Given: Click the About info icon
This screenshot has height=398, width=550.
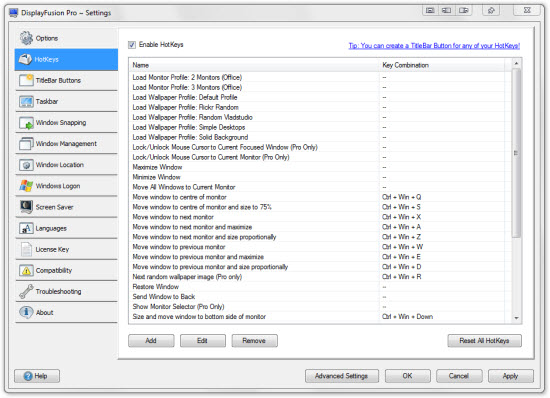Looking at the screenshot, I should (x=26, y=312).
